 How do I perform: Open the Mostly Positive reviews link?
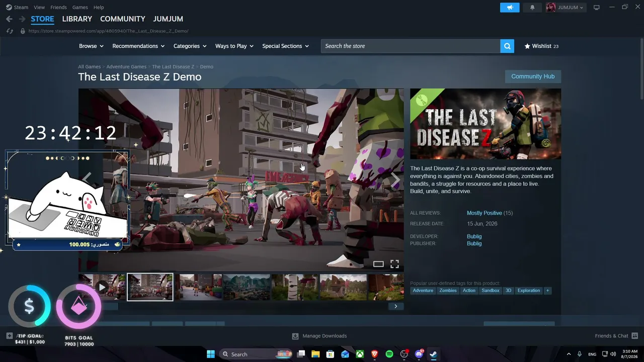click(484, 213)
